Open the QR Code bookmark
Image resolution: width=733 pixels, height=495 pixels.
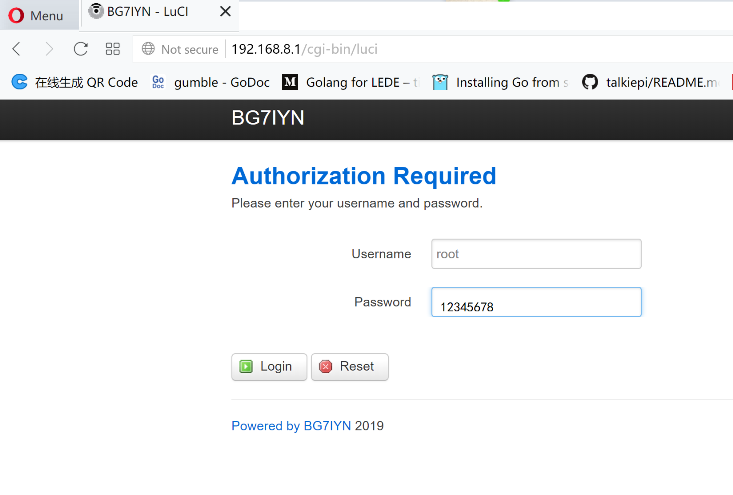[x=75, y=83]
